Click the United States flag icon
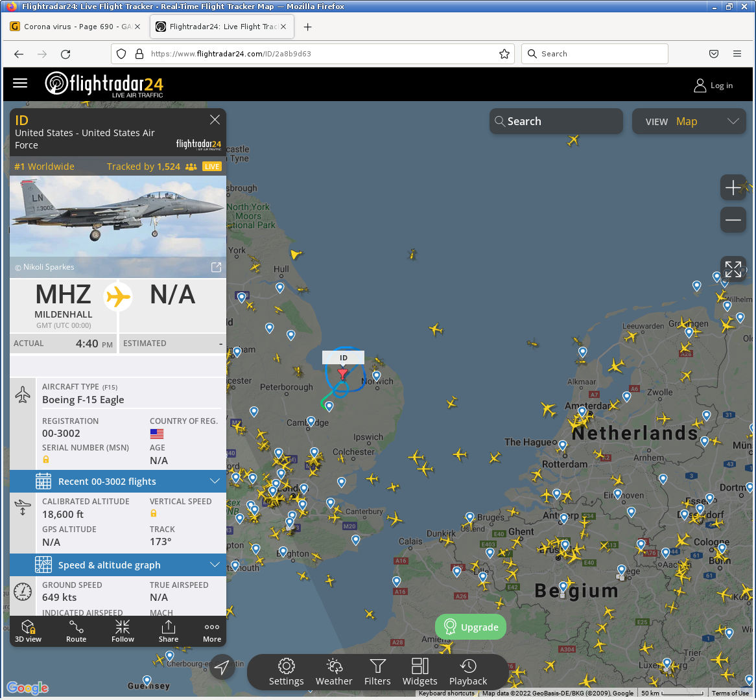 (157, 434)
